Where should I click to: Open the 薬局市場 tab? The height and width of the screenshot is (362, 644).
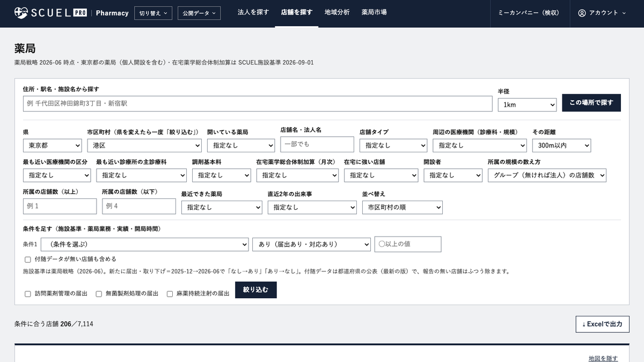(x=374, y=12)
